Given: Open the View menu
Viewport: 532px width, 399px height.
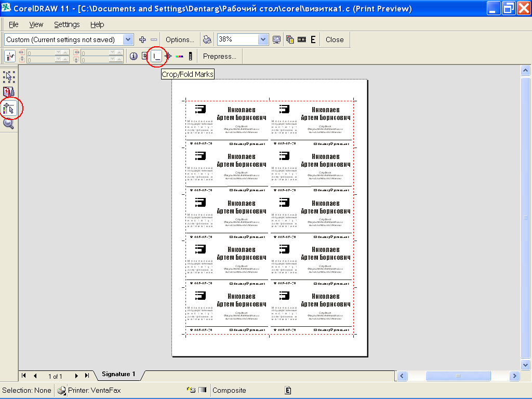Looking at the screenshot, I should (36, 24).
